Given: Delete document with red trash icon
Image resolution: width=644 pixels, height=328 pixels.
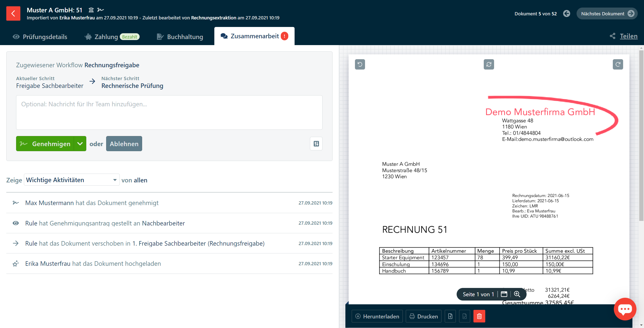Looking at the screenshot, I should click(x=479, y=316).
